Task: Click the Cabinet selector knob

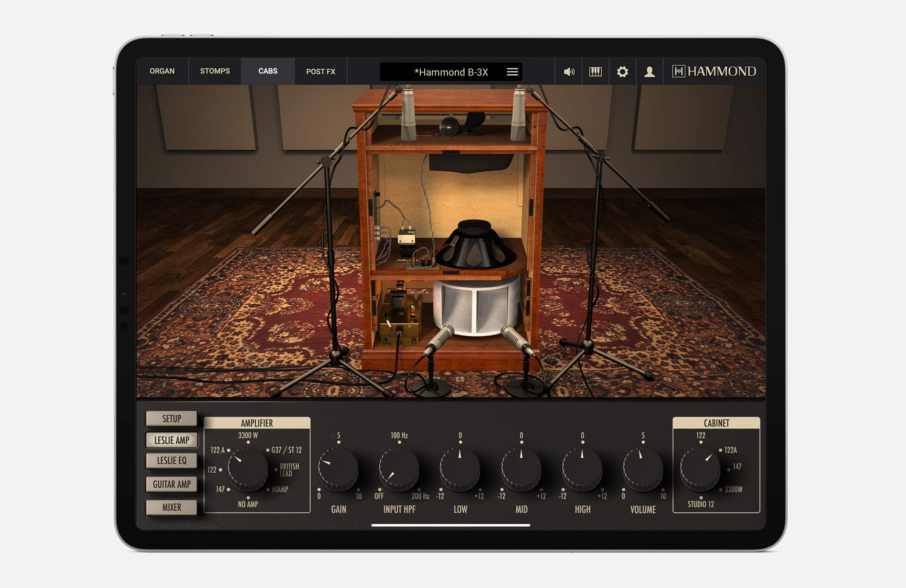Action: [x=700, y=469]
